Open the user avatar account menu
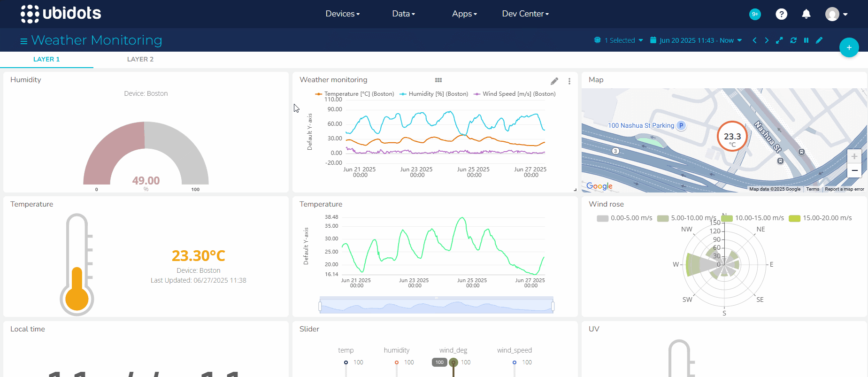 [x=836, y=14]
